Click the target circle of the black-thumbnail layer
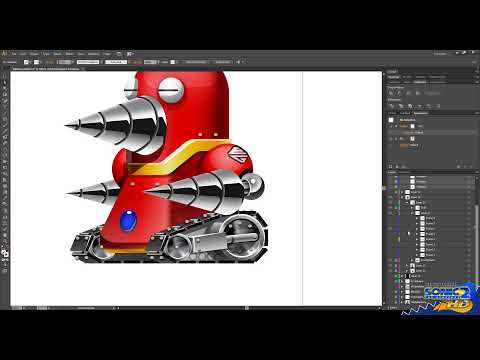The image size is (480, 360). pos(469,276)
